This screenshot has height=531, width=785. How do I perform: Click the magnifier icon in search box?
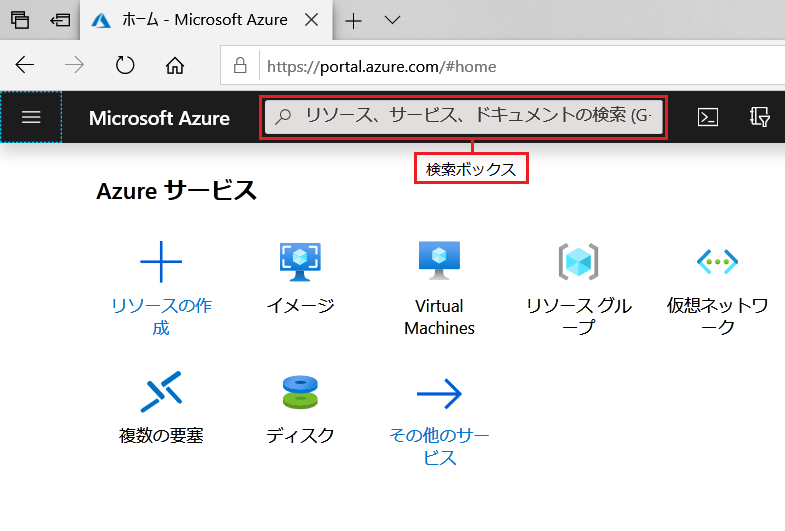(283, 117)
